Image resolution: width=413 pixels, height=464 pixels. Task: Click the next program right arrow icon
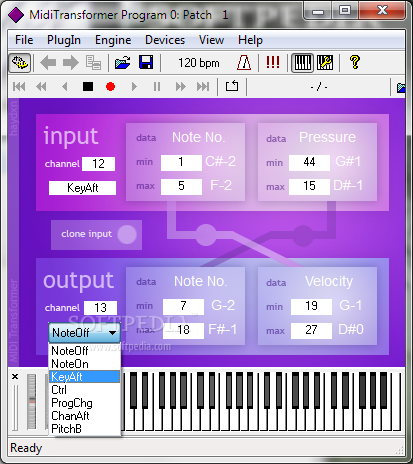coord(71,63)
